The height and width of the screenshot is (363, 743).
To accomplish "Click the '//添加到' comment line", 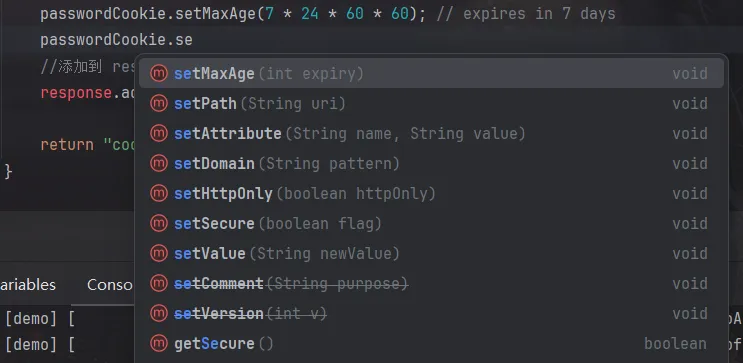I will [88, 66].
